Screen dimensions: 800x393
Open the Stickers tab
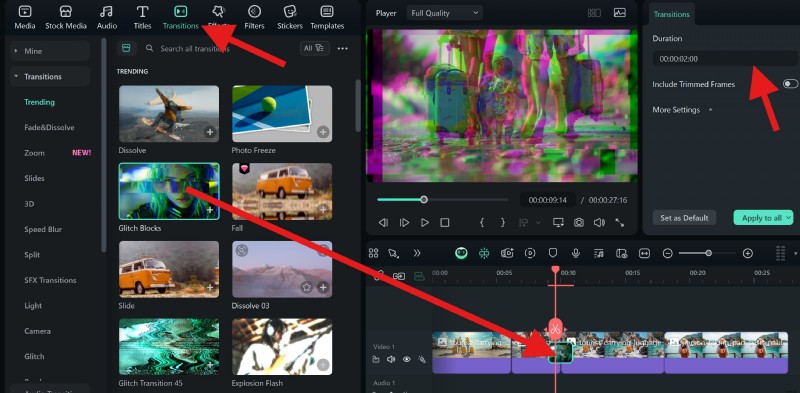[x=290, y=17]
